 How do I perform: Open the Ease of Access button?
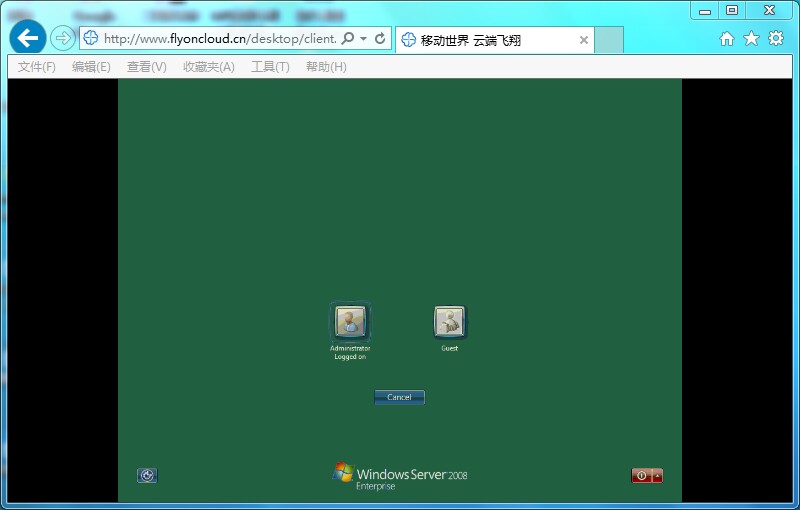[x=147, y=476]
